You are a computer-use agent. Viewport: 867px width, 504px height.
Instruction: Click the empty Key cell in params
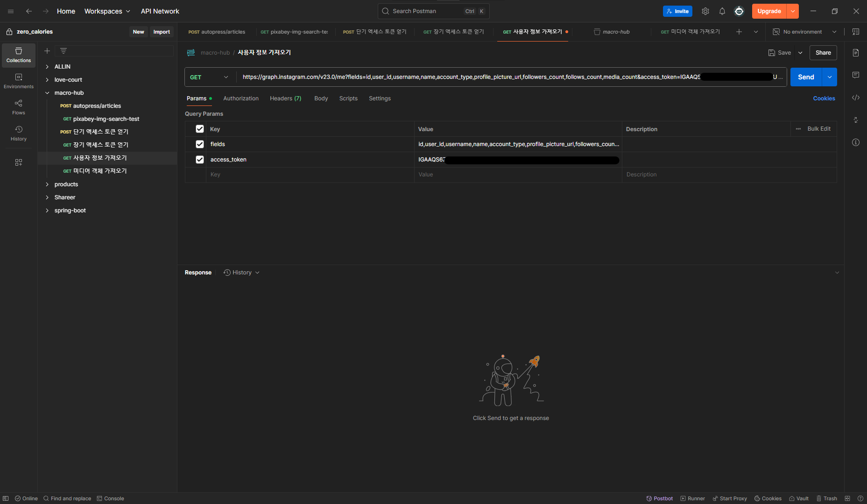point(310,175)
